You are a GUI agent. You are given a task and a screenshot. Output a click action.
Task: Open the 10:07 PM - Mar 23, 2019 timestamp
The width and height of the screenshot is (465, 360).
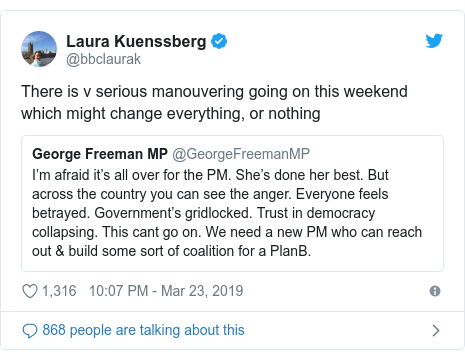pyautogui.click(x=166, y=291)
